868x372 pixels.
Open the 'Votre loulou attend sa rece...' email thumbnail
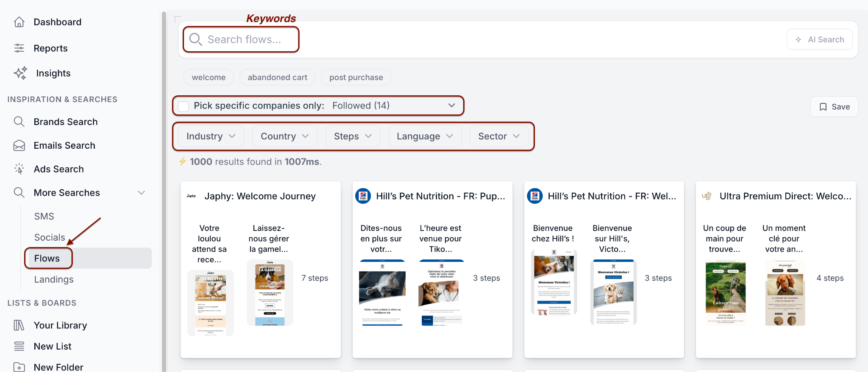tap(211, 303)
